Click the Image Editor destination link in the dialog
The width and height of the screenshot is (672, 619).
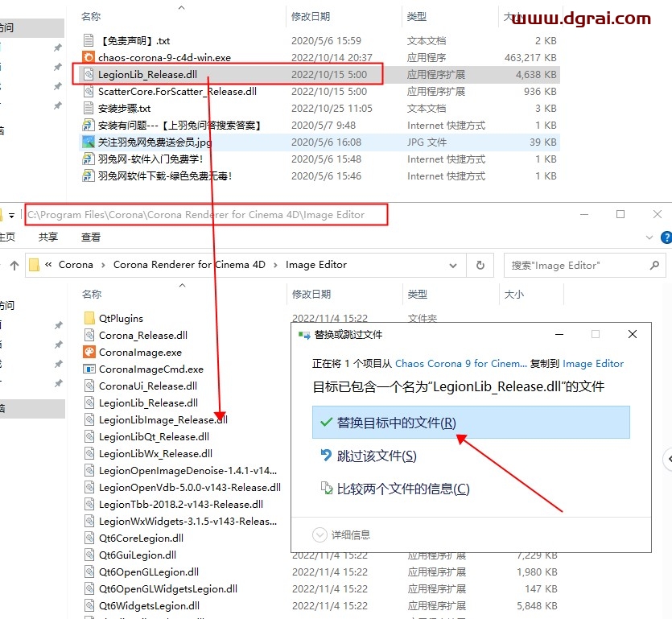[593, 364]
